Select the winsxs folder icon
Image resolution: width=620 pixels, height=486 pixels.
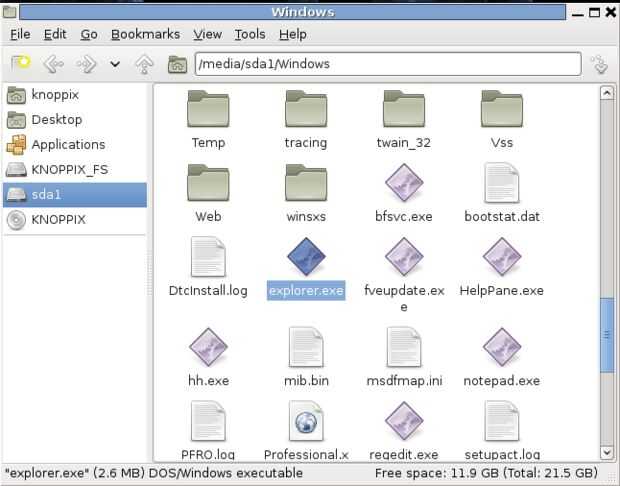pyautogui.click(x=306, y=183)
